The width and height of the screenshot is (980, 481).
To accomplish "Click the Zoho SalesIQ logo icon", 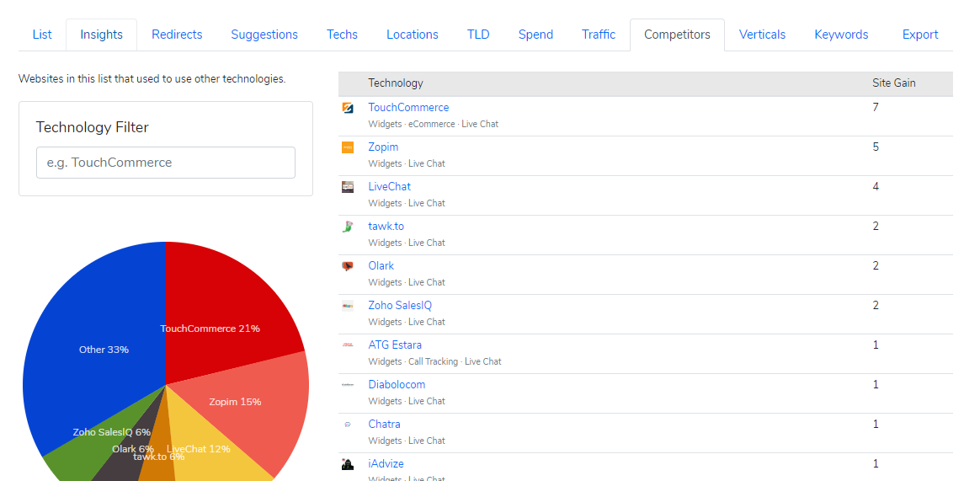I will point(348,305).
